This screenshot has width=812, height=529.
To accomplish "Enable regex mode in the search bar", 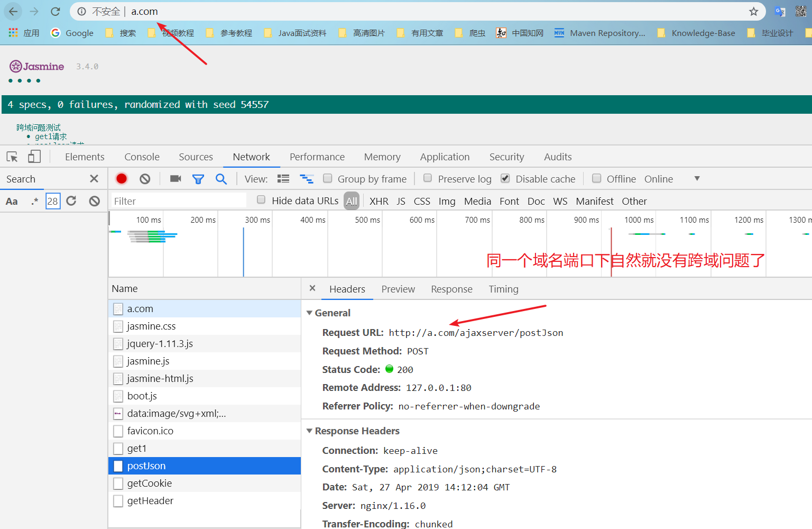I will pyautogui.click(x=34, y=201).
